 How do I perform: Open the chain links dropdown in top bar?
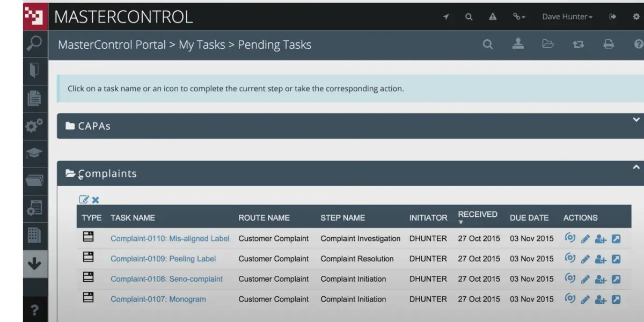(x=519, y=17)
